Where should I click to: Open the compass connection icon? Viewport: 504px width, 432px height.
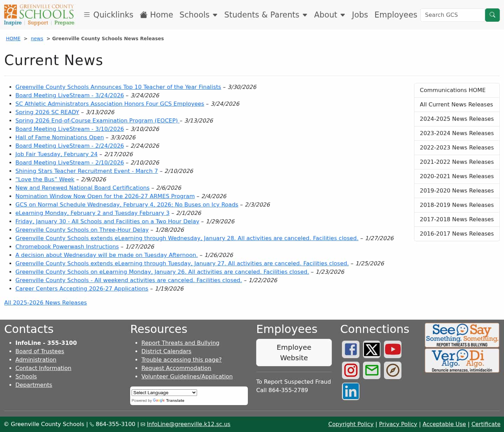(392, 370)
